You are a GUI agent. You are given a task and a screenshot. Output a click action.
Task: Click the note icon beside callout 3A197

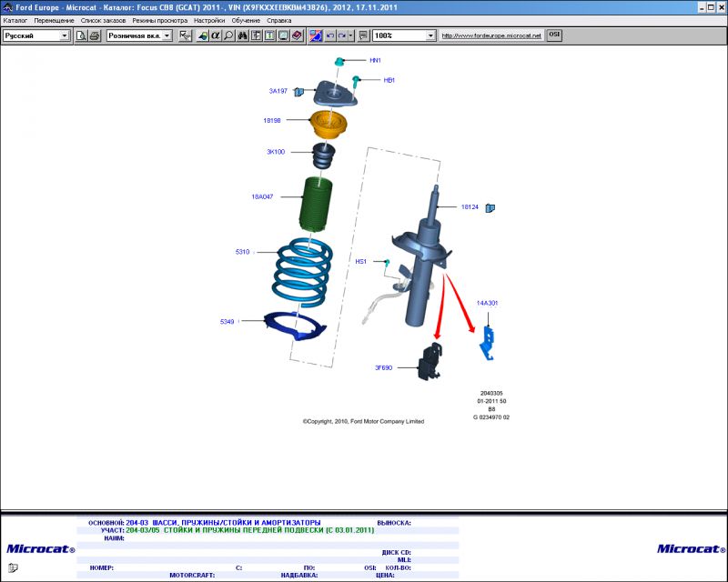coord(298,92)
